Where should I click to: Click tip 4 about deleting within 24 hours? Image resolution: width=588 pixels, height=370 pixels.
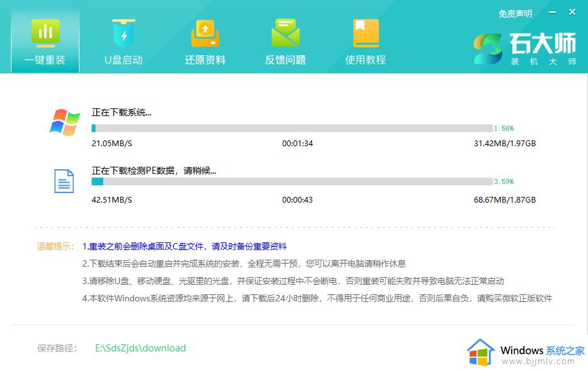coord(317,298)
